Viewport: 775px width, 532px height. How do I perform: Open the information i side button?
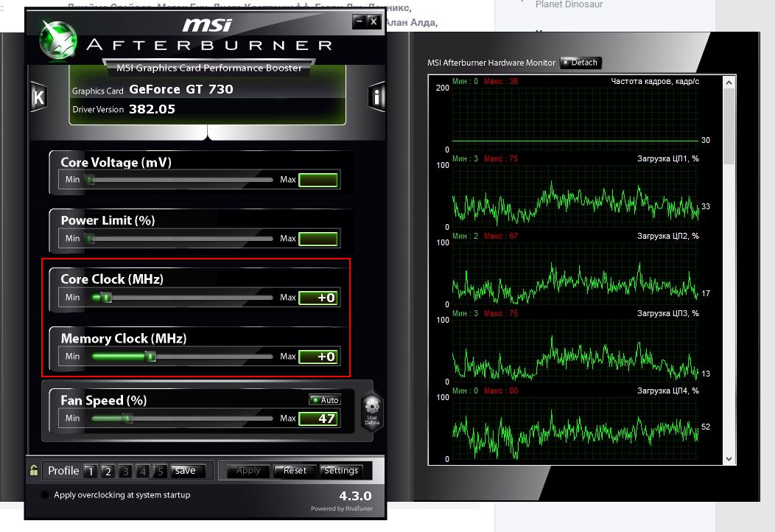[x=376, y=97]
